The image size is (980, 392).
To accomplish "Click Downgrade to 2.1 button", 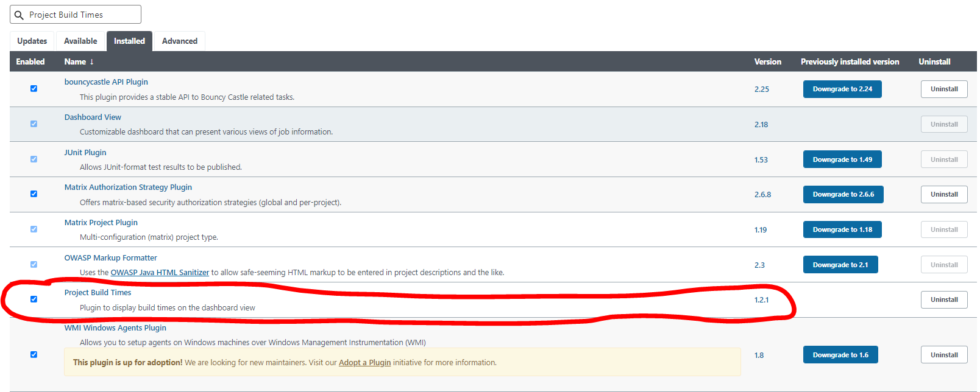I will coord(840,265).
